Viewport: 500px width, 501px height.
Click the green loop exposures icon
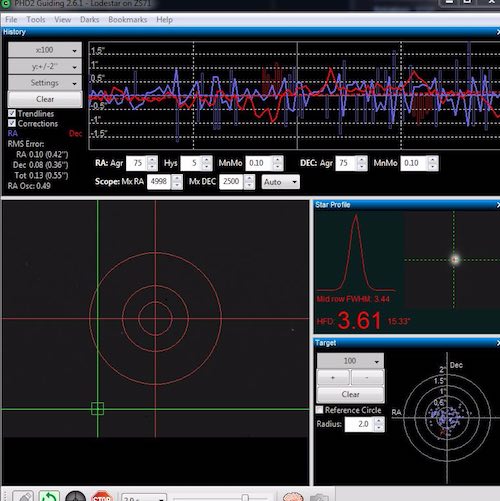(49, 496)
